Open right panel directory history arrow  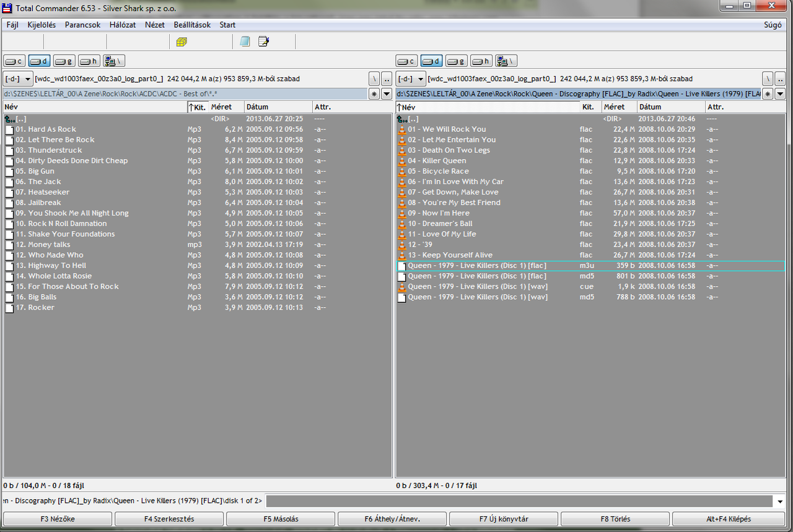[780, 94]
